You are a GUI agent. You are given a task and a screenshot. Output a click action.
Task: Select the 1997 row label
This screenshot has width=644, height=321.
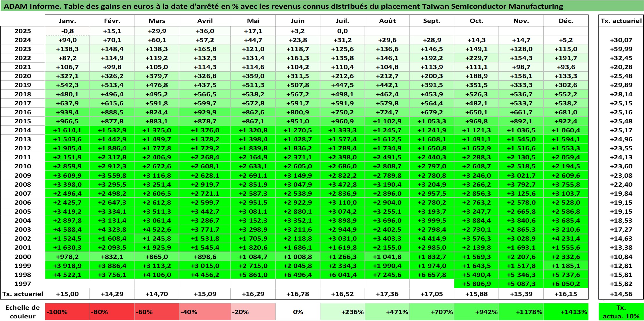tap(23, 284)
